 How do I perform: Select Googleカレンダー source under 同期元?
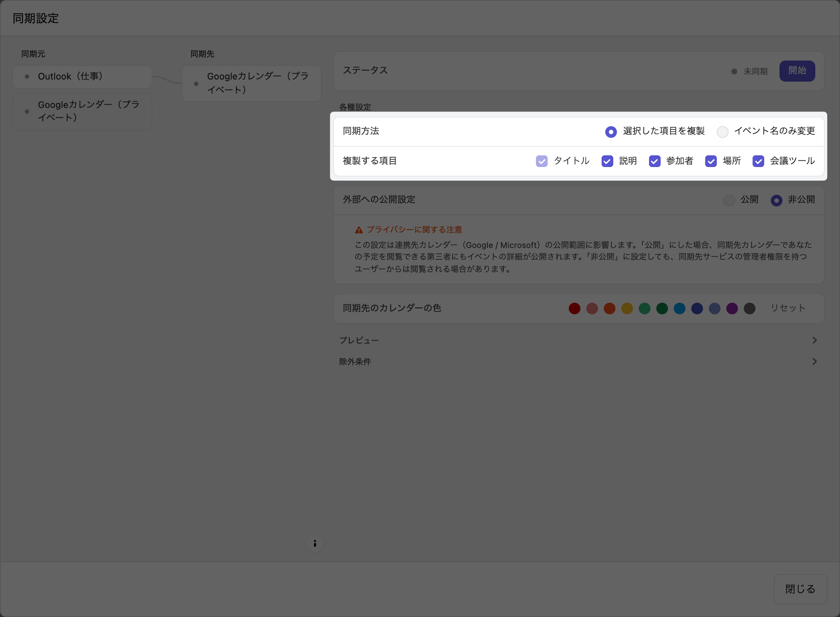[83, 112]
